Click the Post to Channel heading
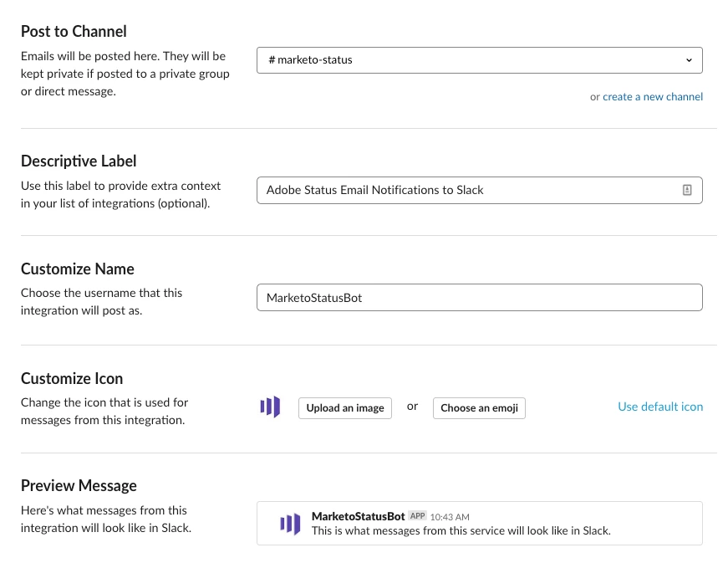Screen dimensions: 728x563 [x=74, y=32]
